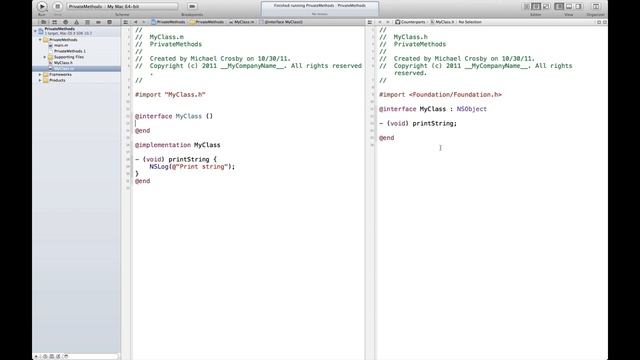Click the NSLog line in MyClass.m
Screen dimensions: 640x360
(192, 167)
